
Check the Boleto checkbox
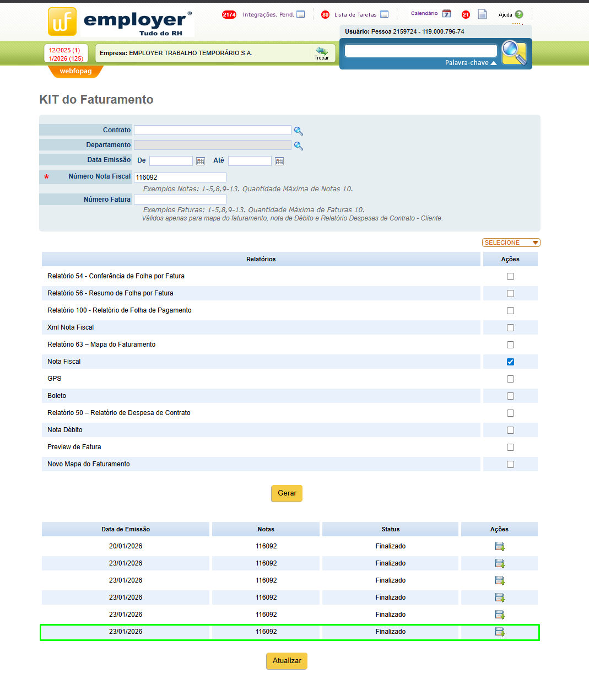(x=510, y=396)
